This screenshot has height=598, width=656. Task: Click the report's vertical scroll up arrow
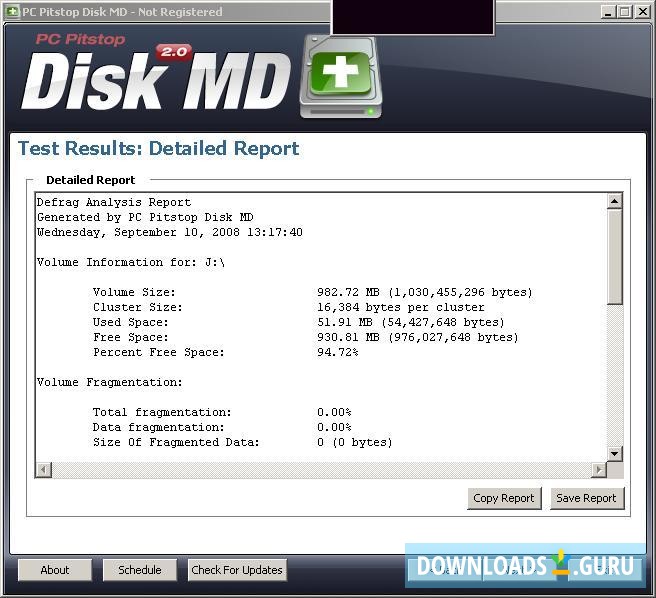[x=614, y=201]
